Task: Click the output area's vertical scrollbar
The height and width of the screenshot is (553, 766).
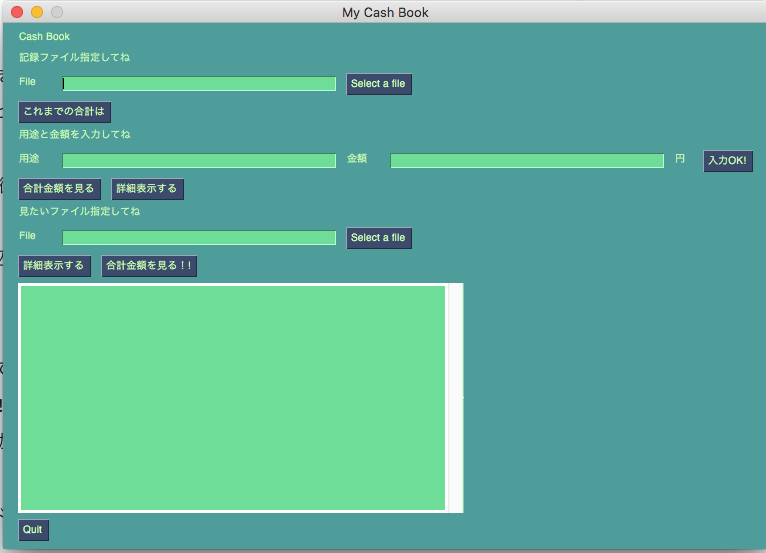Action: 455,397
